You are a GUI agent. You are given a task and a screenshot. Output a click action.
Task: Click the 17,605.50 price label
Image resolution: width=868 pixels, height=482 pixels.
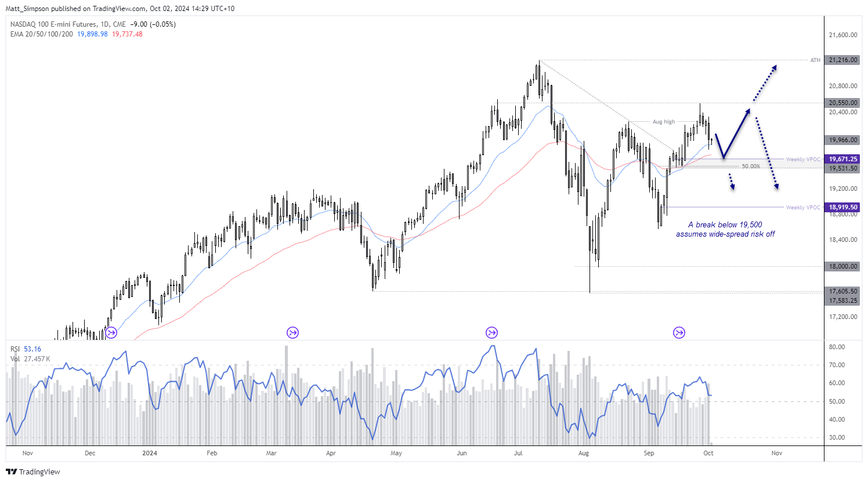843,292
